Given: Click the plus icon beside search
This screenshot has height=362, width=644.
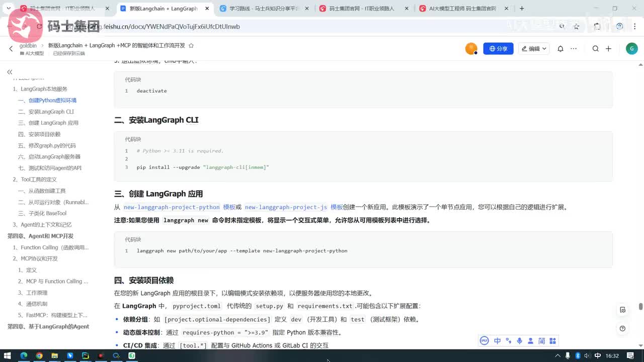Looking at the screenshot, I should coord(608,49).
